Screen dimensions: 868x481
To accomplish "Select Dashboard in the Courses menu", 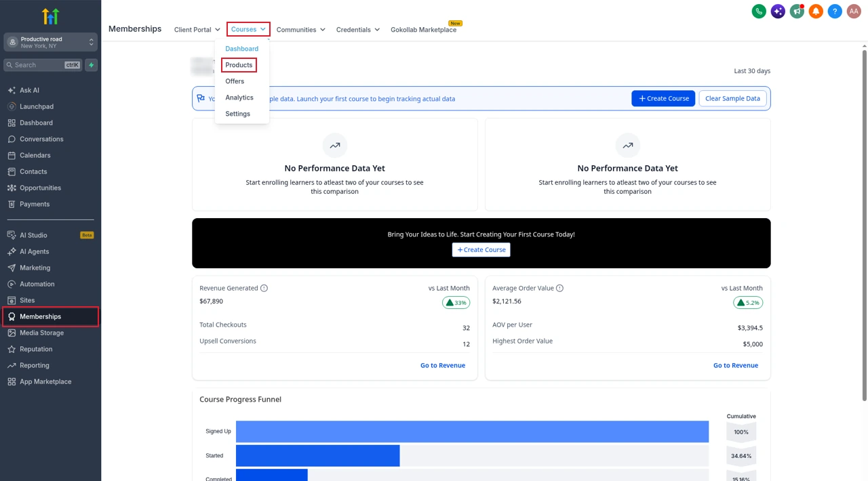I will tap(242, 49).
